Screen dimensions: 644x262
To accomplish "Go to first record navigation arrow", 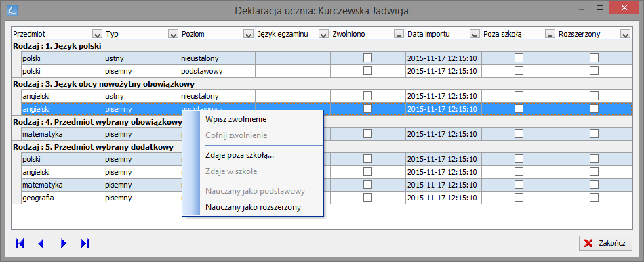I will pos(19,244).
